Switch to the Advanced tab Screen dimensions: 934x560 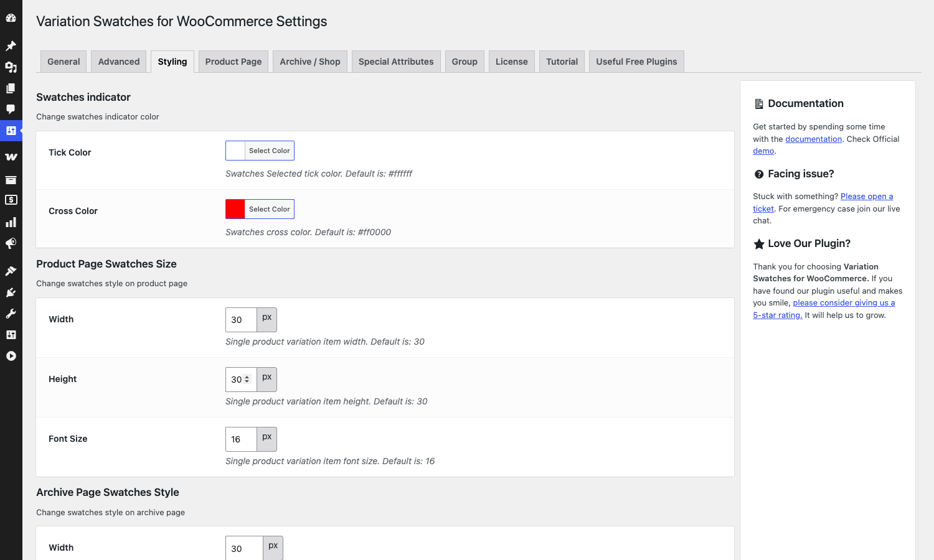[x=119, y=62]
